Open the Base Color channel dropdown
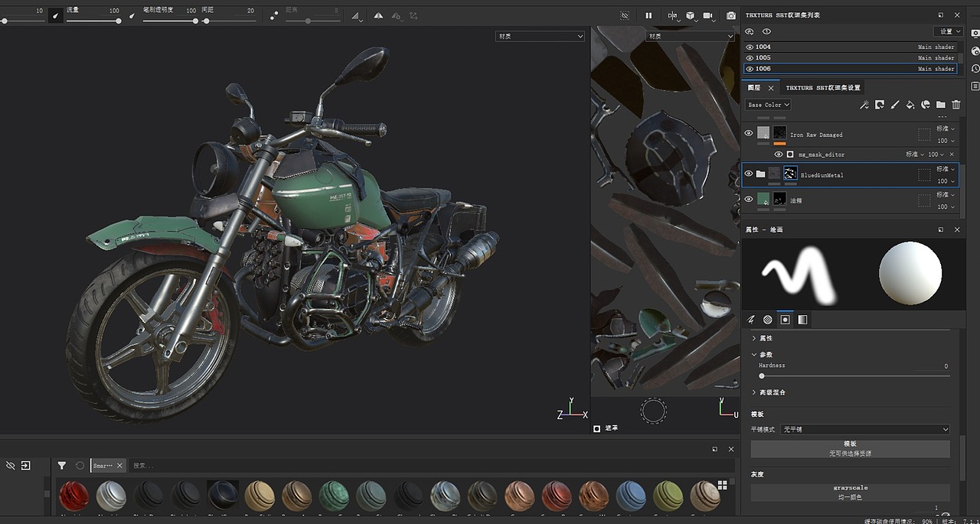The height and width of the screenshot is (524, 980). tap(768, 105)
